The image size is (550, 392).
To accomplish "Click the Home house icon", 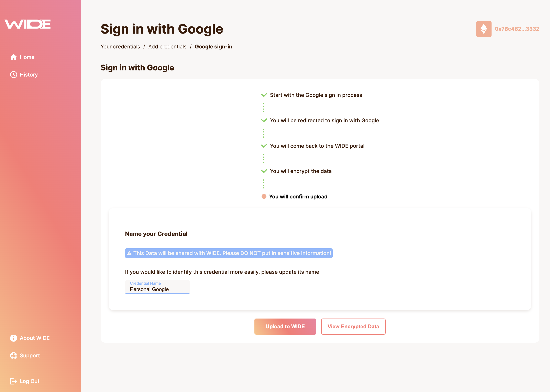I will point(13,57).
